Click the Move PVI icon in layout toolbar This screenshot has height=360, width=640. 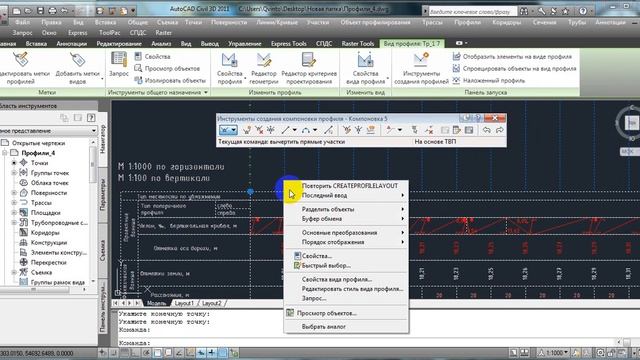tap(271, 130)
